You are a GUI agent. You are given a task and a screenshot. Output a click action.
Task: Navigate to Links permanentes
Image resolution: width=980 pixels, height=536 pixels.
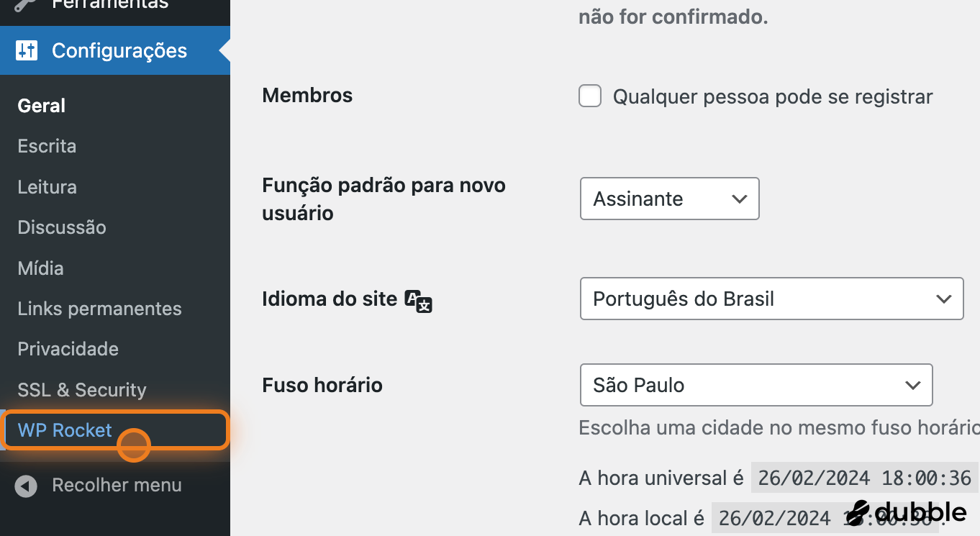(99, 309)
